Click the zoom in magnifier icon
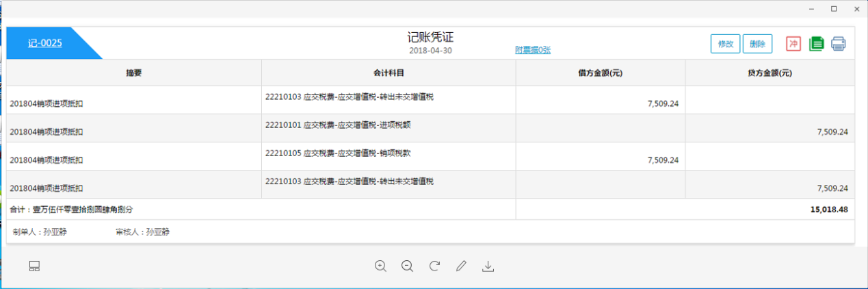The height and width of the screenshot is (289, 868). (381, 266)
